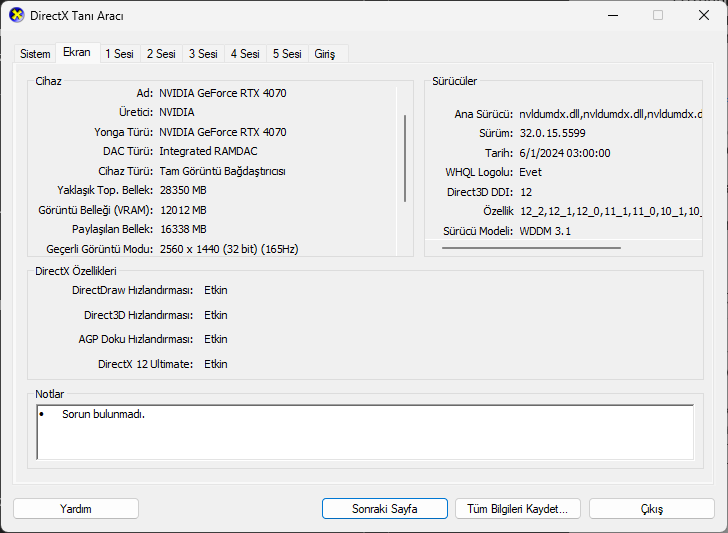Click the DirectX icon in the title bar
The image size is (728, 533).
click(x=16, y=16)
